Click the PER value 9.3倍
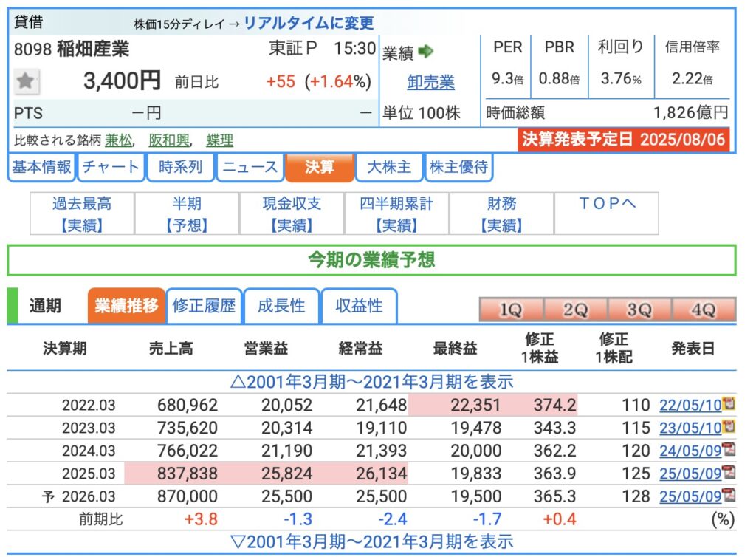The height and width of the screenshot is (557, 756). click(x=508, y=78)
